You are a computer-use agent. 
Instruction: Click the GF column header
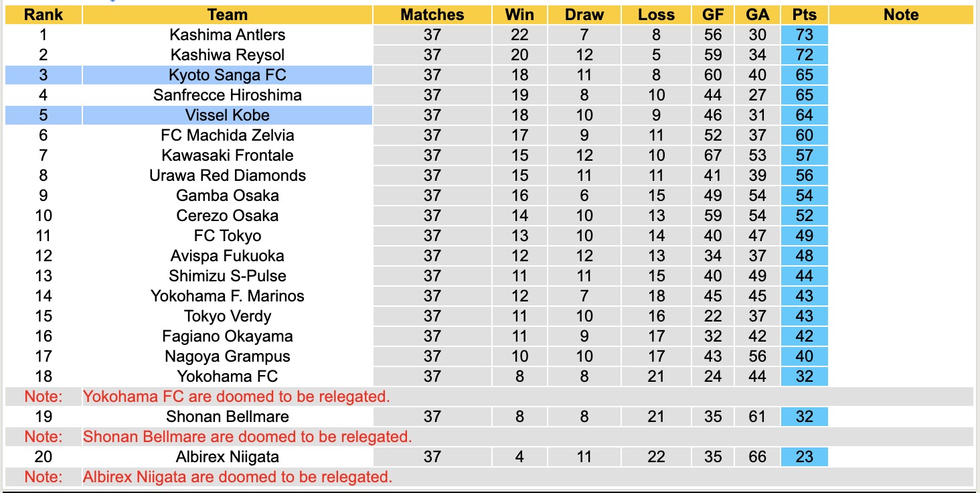[x=713, y=15]
